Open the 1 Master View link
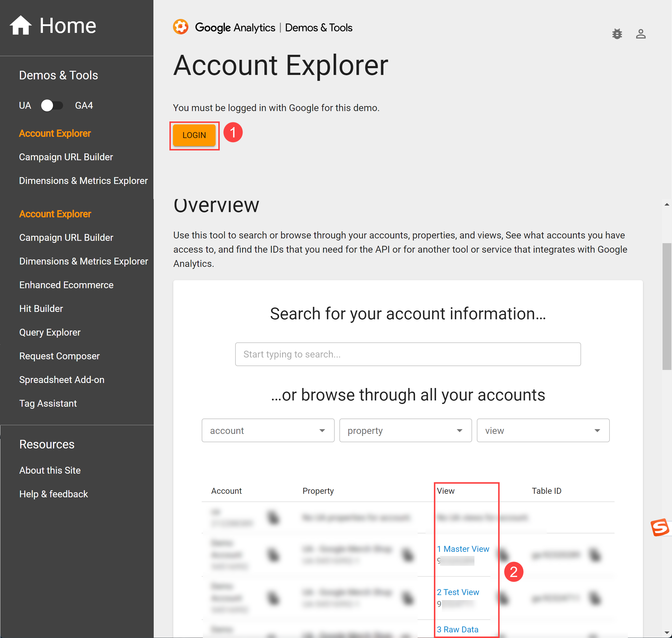The height and width of the screenshot is (638, 672). coord(463,549)
